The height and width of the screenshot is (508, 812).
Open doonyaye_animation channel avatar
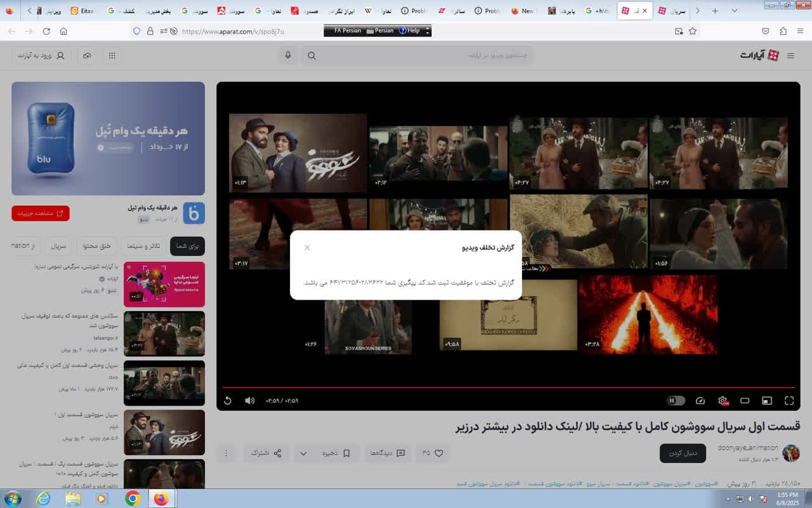click(x=791, y=453)
